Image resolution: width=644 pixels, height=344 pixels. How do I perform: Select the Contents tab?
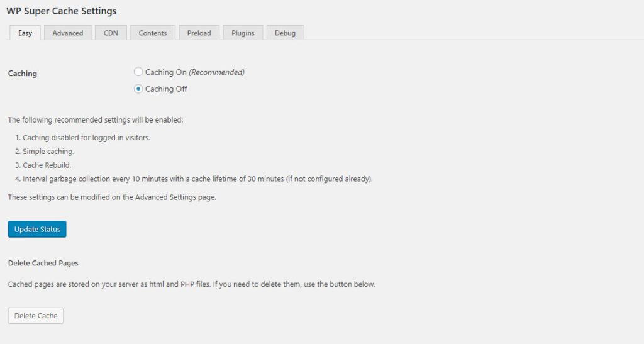point(153,33)
